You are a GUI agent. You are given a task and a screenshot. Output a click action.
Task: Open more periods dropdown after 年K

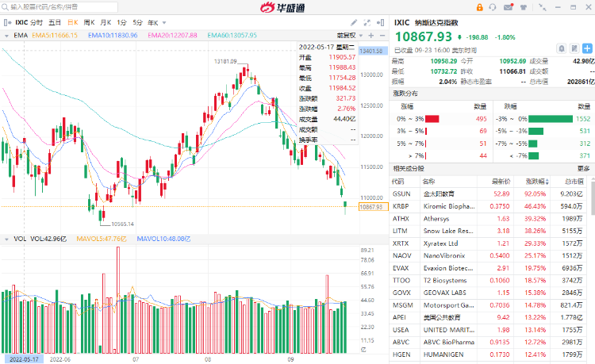click(x=164, y=23)
